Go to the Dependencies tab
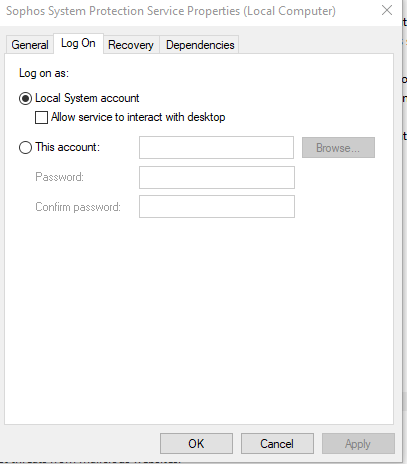Screen dimensions: 407x464 point(200,45)
